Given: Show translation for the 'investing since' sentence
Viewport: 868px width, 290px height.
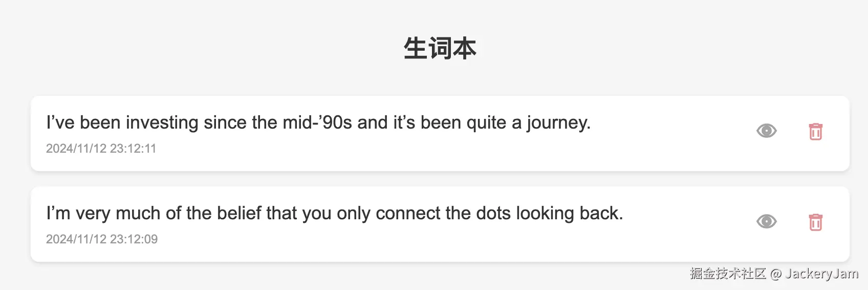Looking at the screenshot, I should tap(766, 131).
